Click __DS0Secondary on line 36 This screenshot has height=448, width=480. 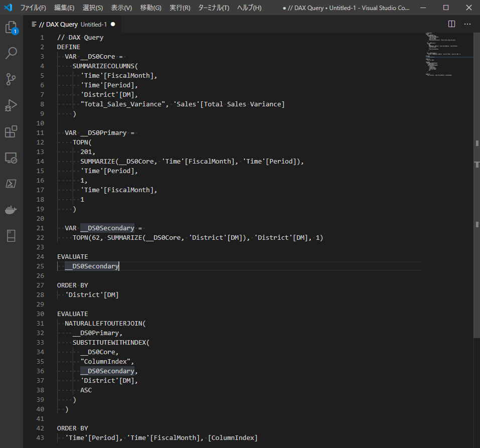pos(107,371)
